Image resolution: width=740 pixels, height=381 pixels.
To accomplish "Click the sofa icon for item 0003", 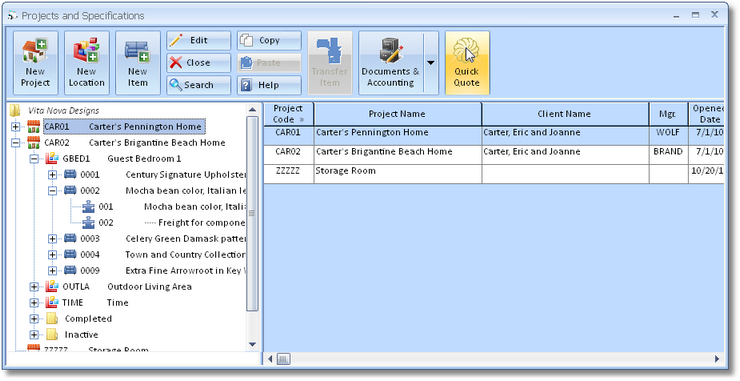I will (70, 238).
